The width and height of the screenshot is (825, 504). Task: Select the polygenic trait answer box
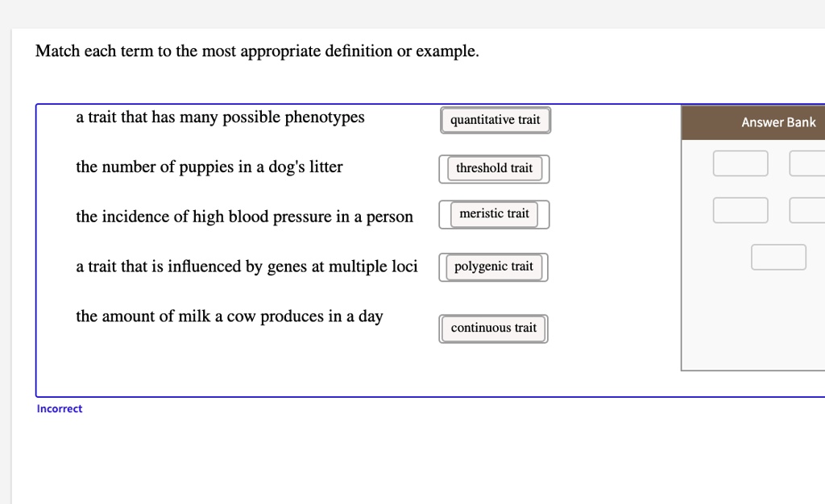[493, 266]
